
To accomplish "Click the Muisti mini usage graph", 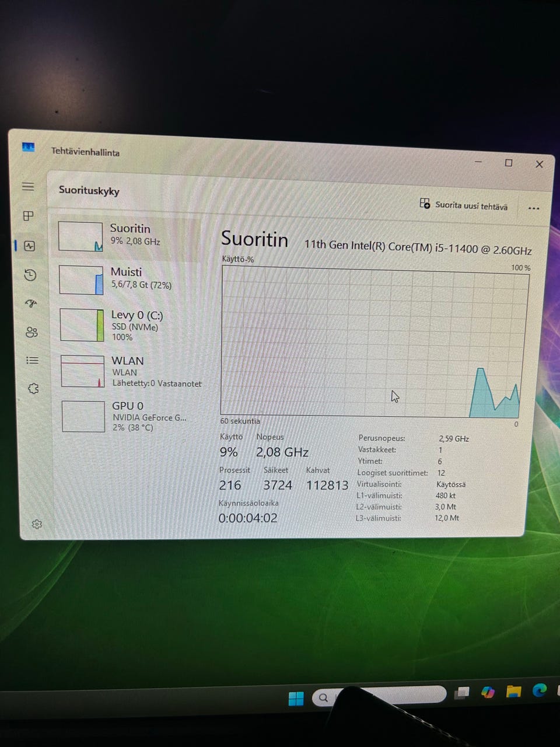I will 82,280.
